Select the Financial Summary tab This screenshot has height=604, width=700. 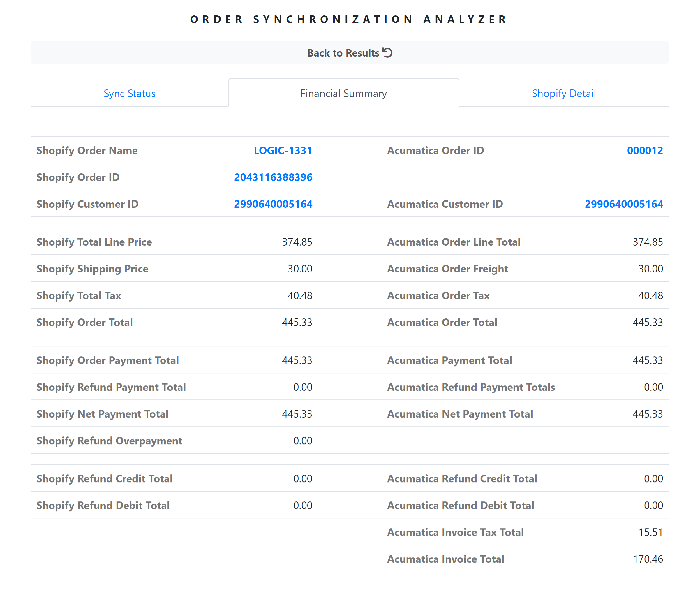tap(343, 93)
